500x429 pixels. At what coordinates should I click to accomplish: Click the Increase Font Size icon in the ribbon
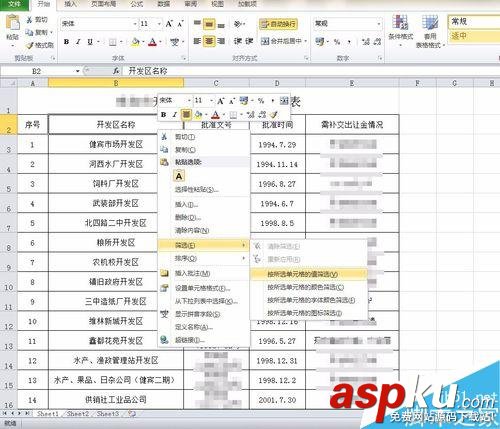(x=169, y=24)
